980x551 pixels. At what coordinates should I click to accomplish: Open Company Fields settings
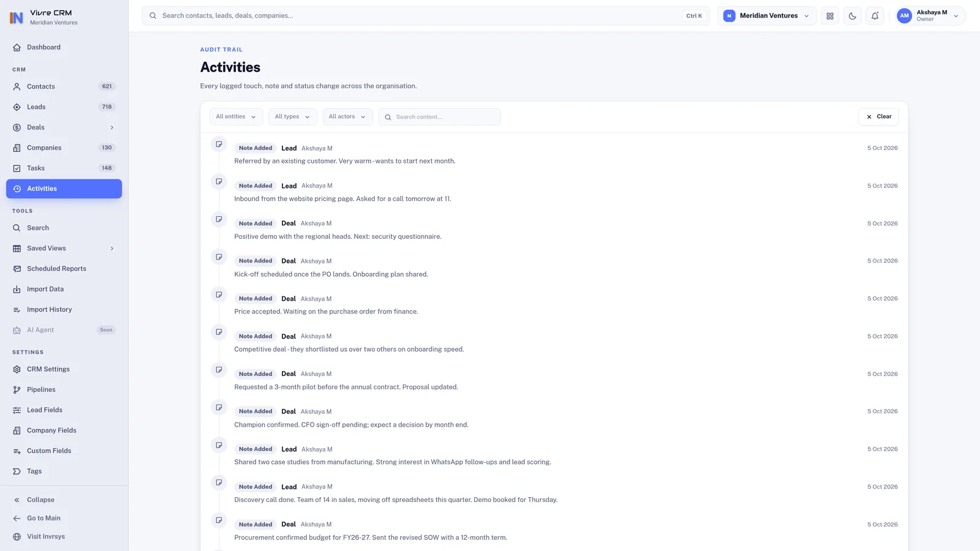[64, 430]
